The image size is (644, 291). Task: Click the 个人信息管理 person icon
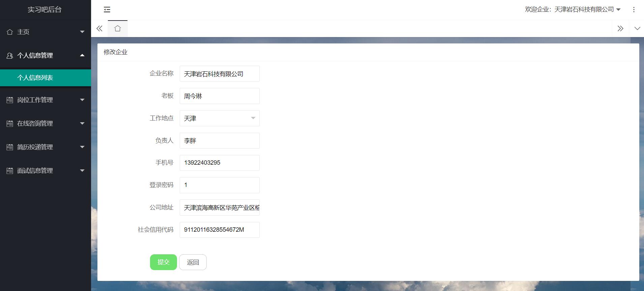coord(10,56)
